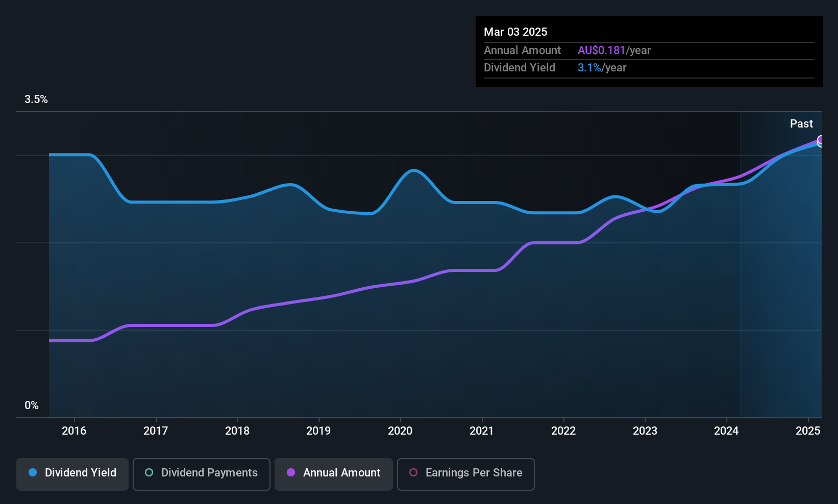Click the 3.5% y-axis label

click(36, 99)
